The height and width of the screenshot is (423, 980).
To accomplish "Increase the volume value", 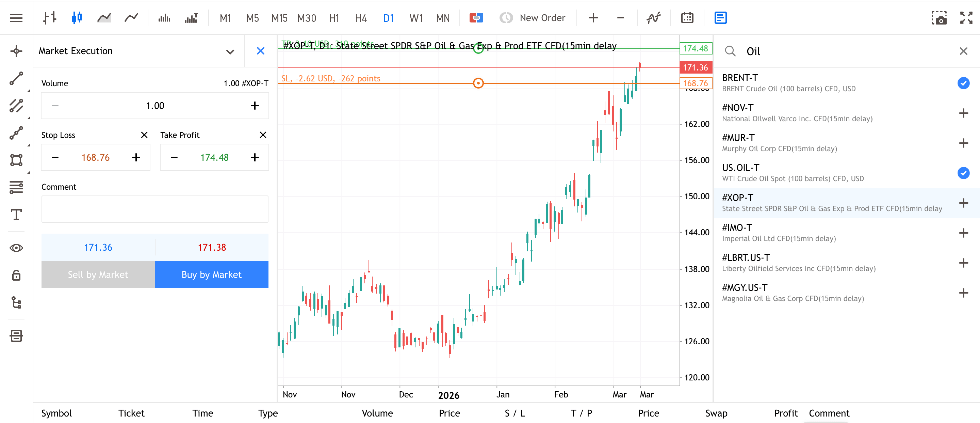I will [255, 106].
